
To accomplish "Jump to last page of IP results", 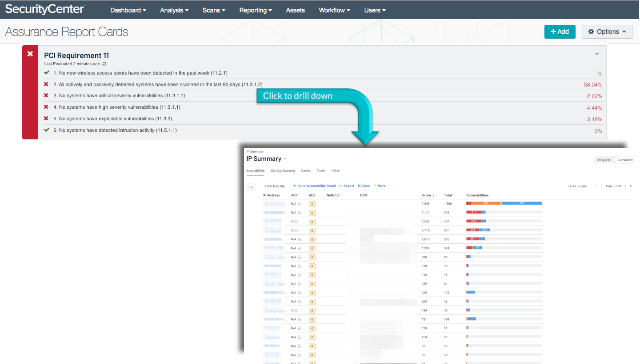I will tap(631, 186).
